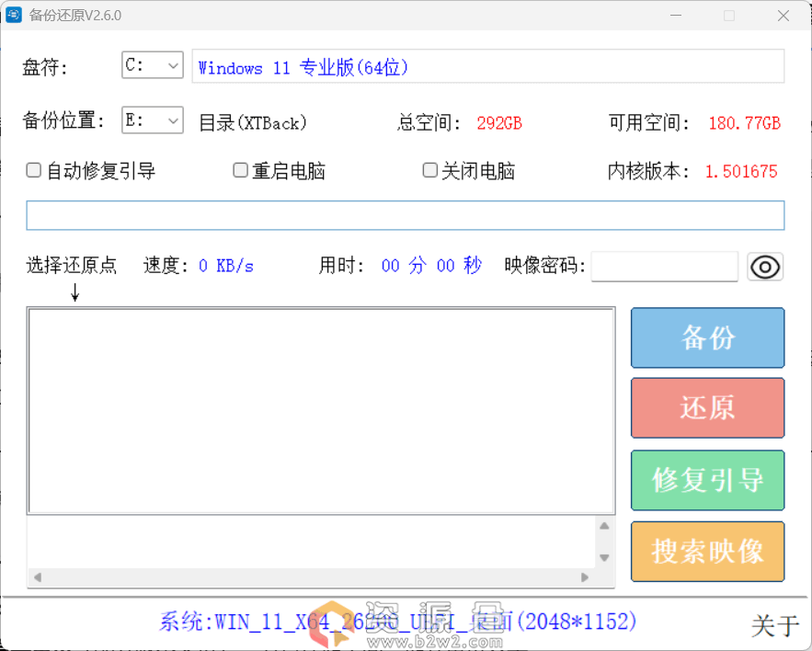Viewport: 812px width, 651px height.
Task: Click the app icon in title bar
Action: 14,15
